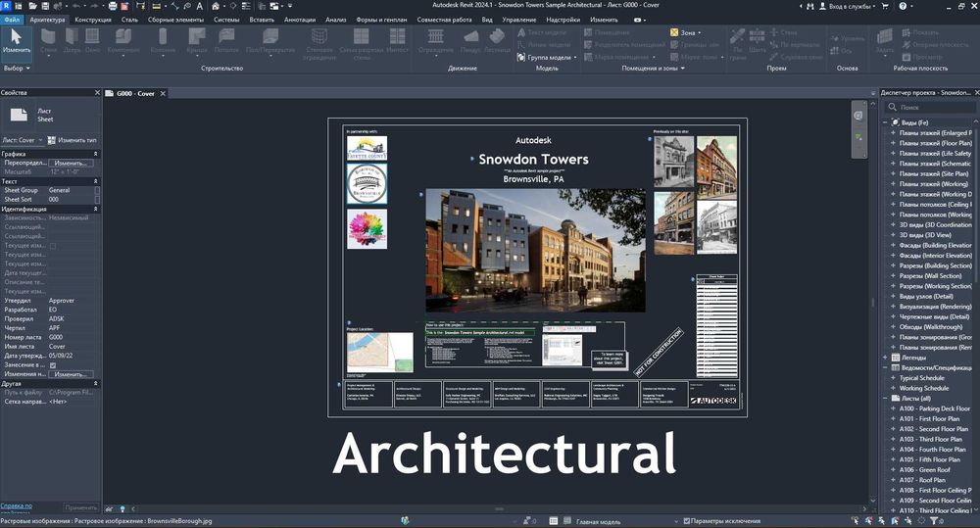This screenshot has width=980, height=528.
Task: Expand '3D виды (3D View)' tree node
Action: pyautogui.click(x=893, y=235)
